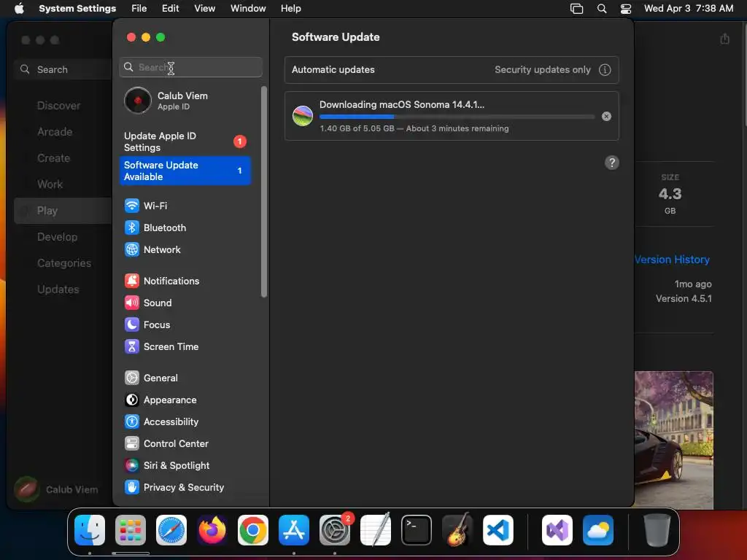Viewport: 747px width, 560px height.
Task: Open the Weather app from Dock
Action: click(x=598, y=530)
